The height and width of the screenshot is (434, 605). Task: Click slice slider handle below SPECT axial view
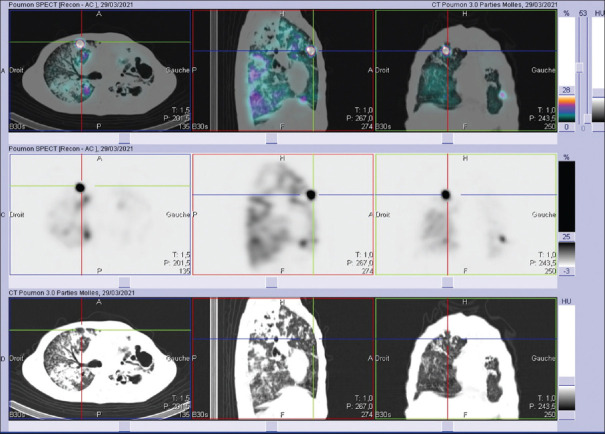pyautogui.click(x=123, y=283)
